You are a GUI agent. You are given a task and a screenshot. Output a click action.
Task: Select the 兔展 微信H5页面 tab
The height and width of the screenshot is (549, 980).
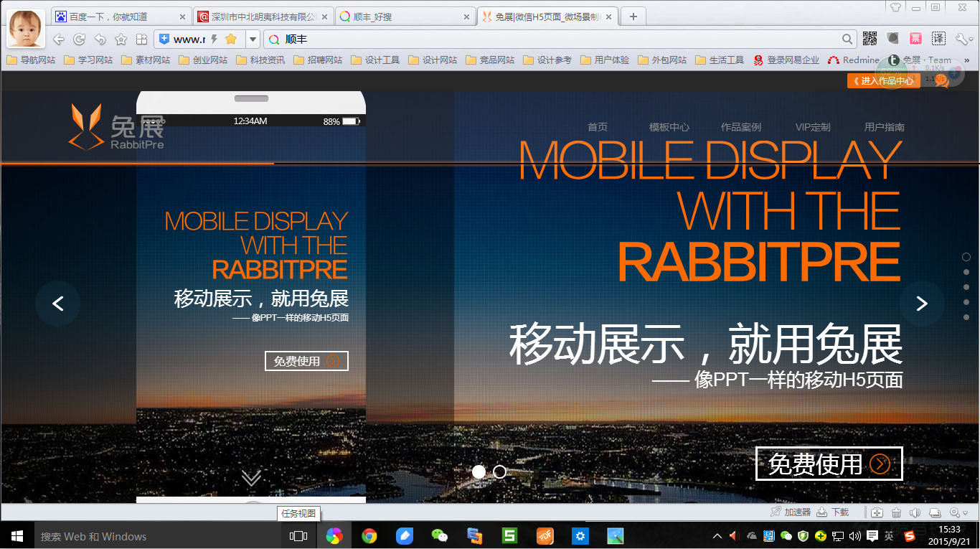point(548,17)
